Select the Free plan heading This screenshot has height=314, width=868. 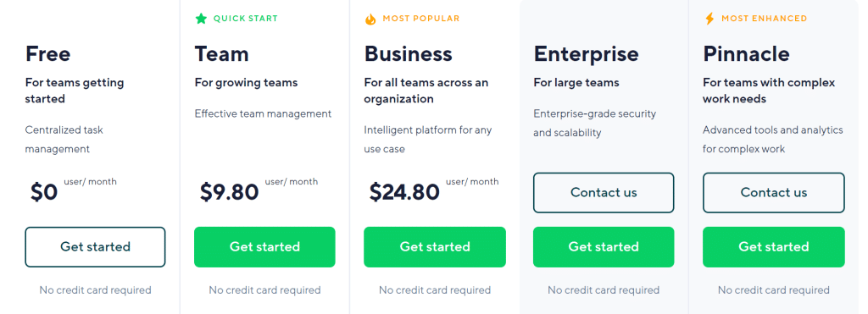[x=48, y=54]
